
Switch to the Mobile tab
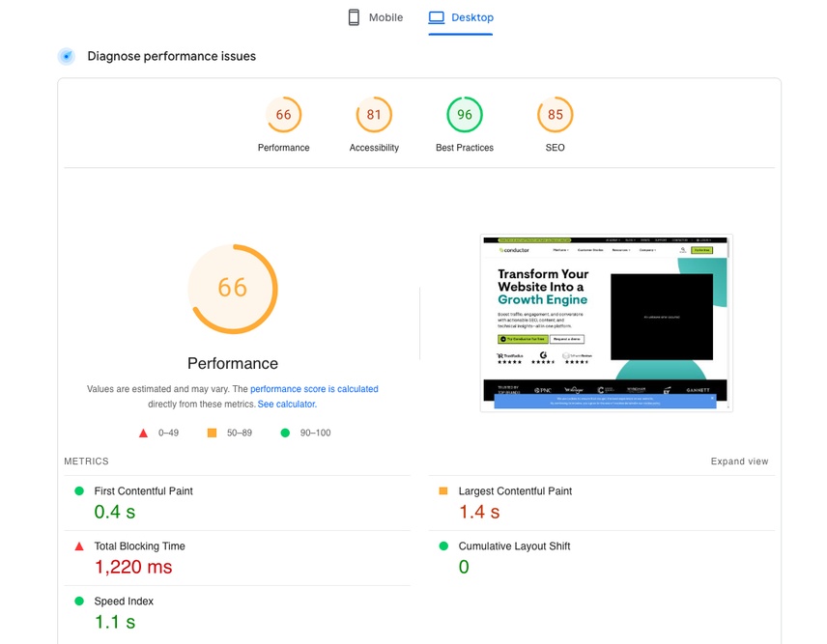pos(375,17)
